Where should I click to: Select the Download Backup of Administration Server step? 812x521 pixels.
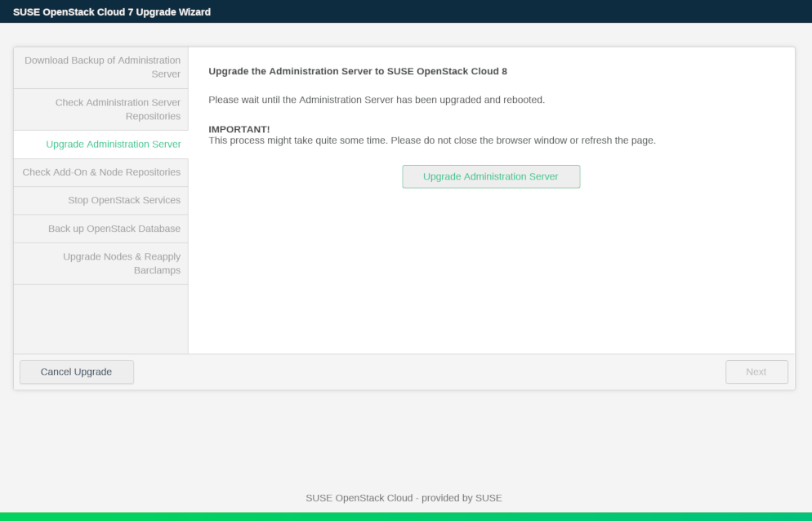coord(102,67)
